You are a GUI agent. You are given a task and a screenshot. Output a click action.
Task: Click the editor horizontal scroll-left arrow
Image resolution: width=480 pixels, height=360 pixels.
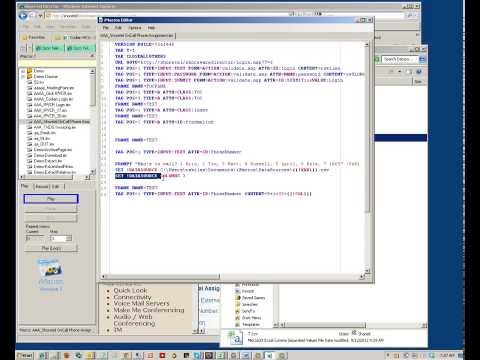(x=103, y=276)
